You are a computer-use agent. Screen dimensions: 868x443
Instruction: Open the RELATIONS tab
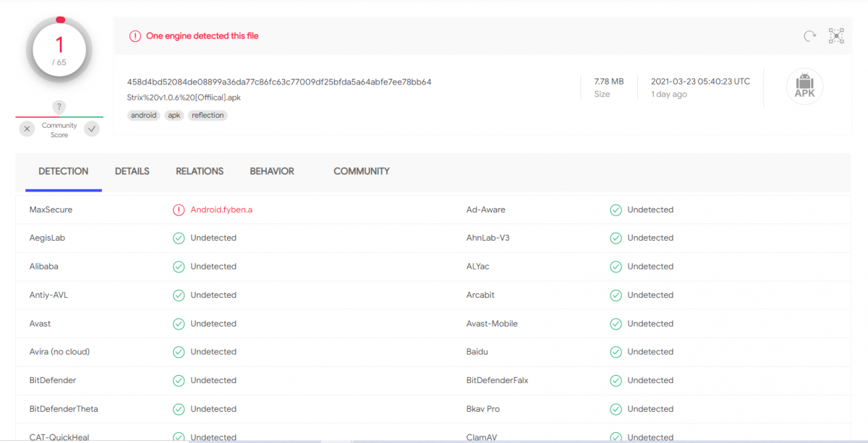point(200,171)
